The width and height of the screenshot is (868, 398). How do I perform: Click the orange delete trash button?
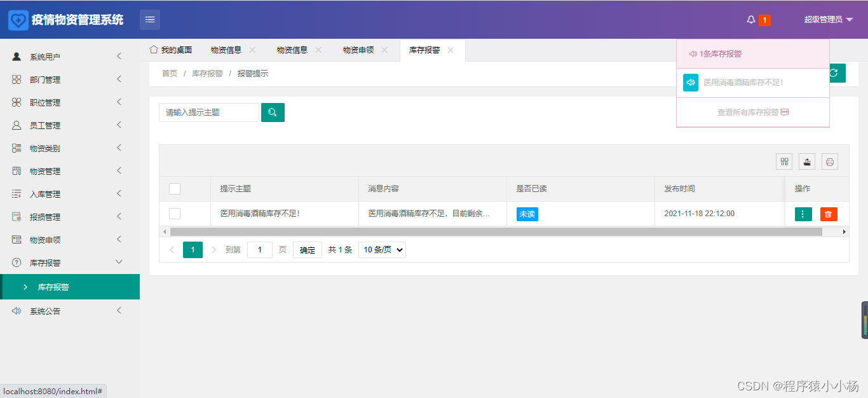click(829, 214)
